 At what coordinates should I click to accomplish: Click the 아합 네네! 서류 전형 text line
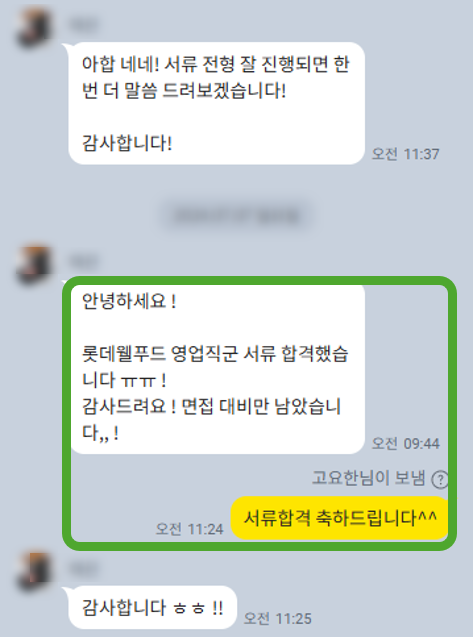click(215, 64)
